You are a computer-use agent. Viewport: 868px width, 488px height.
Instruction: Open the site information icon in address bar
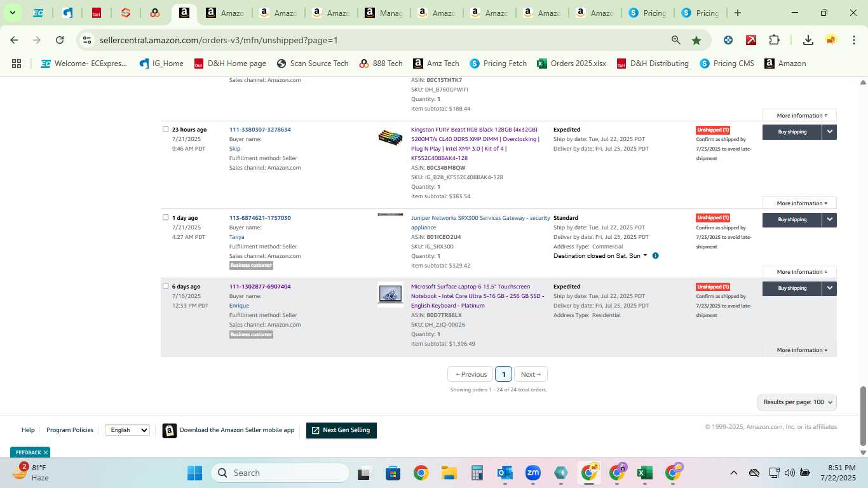coord(87,40)
